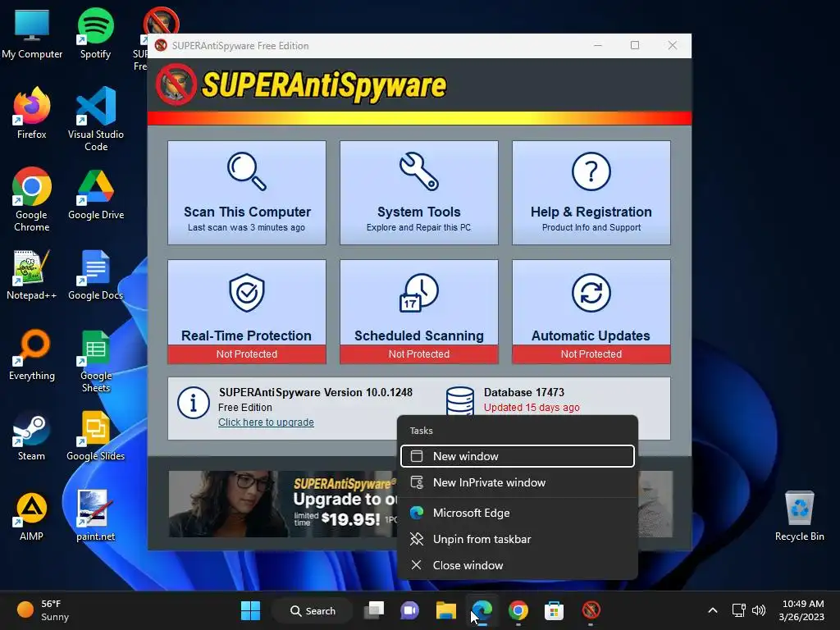Screen dimensions: 840x630
Task: Maximize the SUPERAntiSpyware window
Action: pos(635,46)
